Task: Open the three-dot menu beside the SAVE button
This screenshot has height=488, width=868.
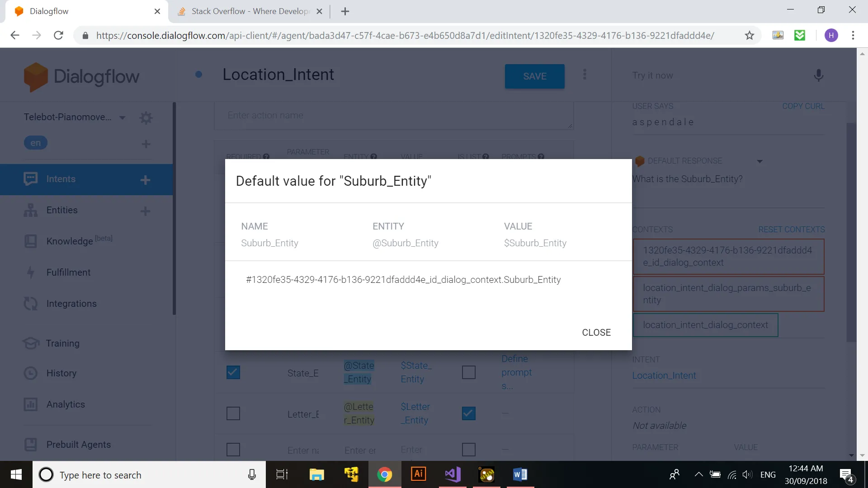Action: [585, 75]
